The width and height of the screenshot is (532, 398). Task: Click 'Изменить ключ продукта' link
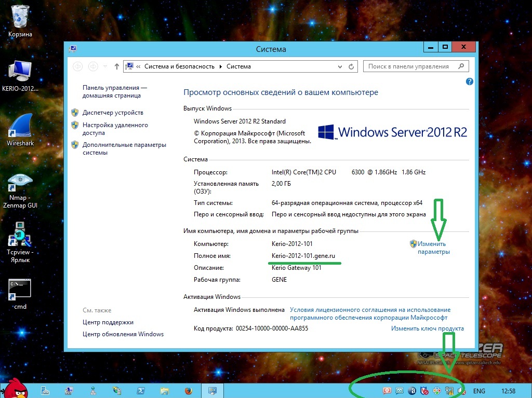pyautogui.click(x=427, y=328)
